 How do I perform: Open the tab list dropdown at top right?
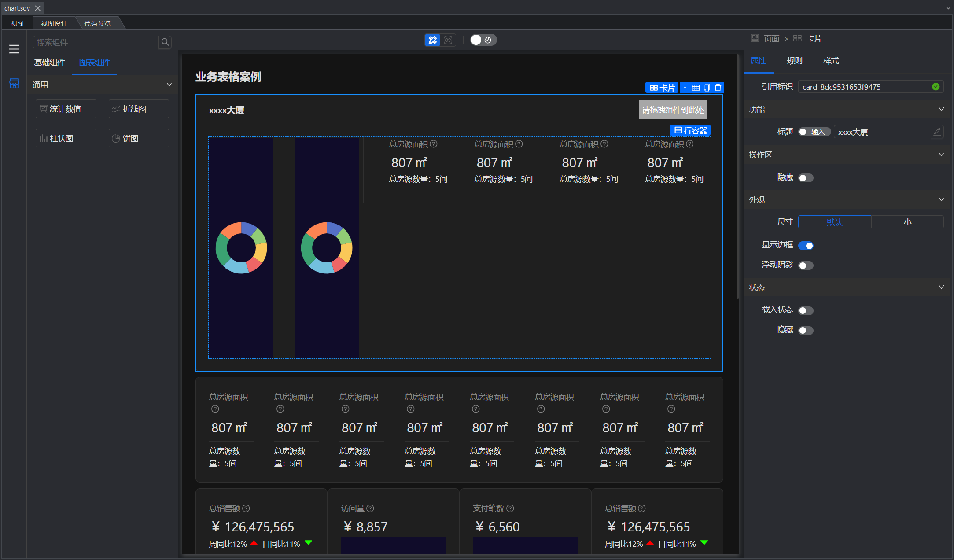pos(948,8)
